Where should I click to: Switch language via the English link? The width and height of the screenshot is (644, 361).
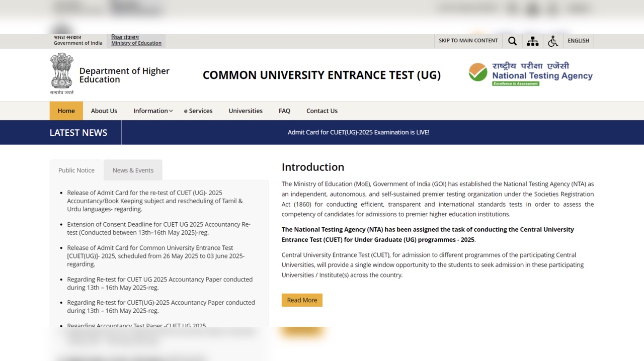578,41
